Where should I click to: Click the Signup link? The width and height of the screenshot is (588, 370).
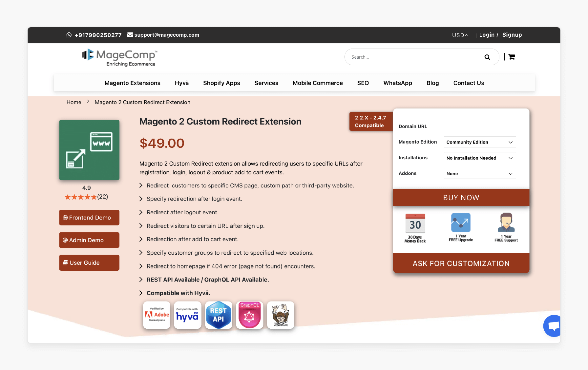pos(512,35)
